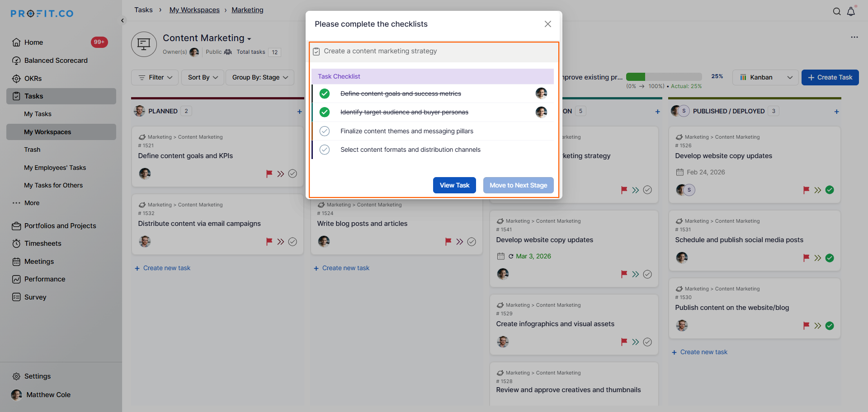The width and height of the screenshot is (868, 412).
Task: Open the Content Marketing workspace icon
Action: (x=144, y=44)
